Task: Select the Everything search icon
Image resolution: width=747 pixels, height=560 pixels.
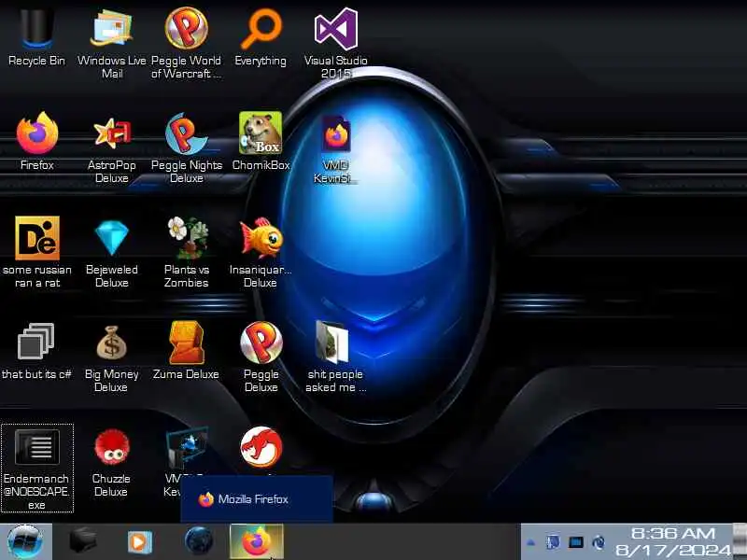Action: pos(261,30)
